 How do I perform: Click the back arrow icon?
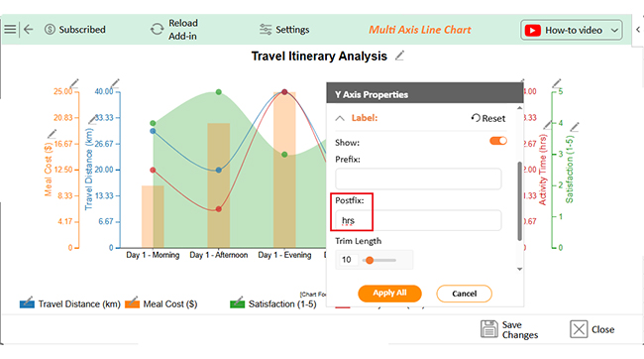coord(28,29)
